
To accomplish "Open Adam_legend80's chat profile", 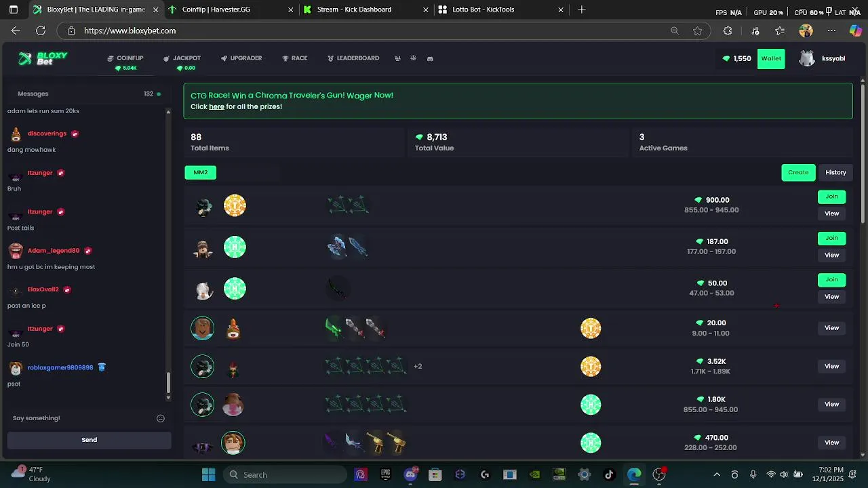I will (x=54, y=251).
